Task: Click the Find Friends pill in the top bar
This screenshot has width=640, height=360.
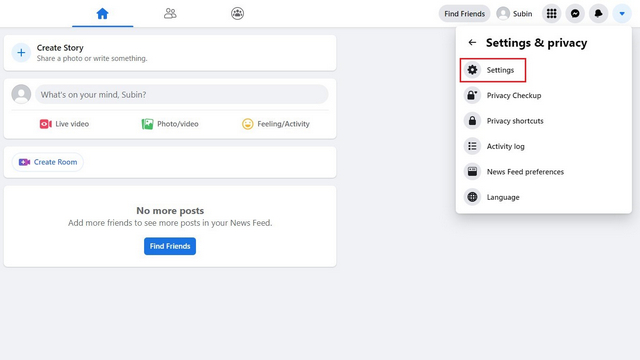Action: pos(464,13)
